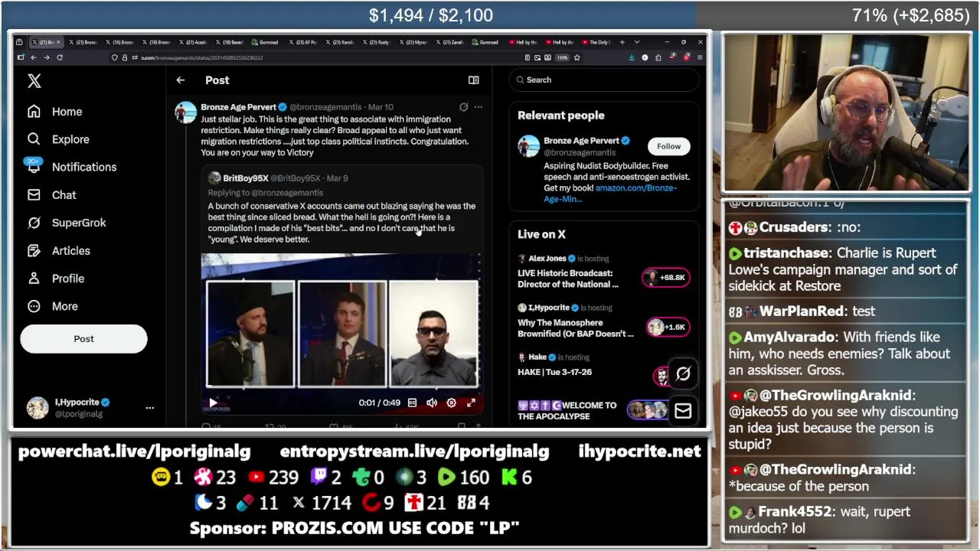Open the +68.8K listeners badge

click(x=666, y=277)
